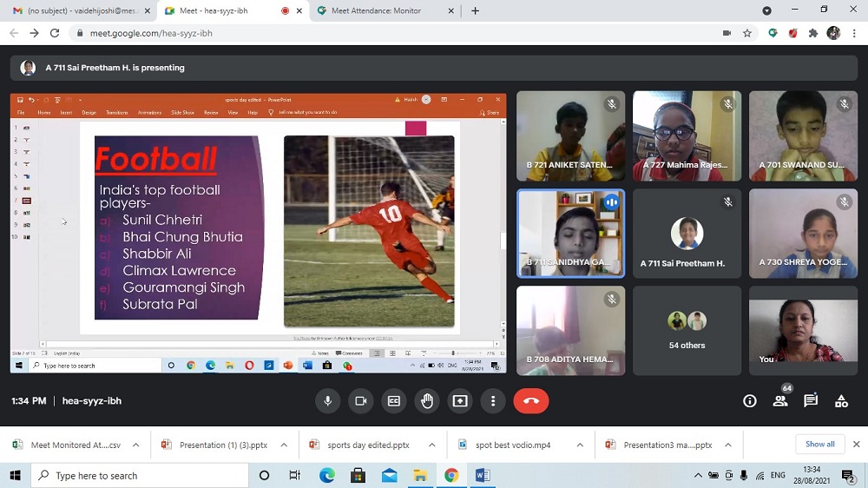The image size is (868, 488).
Task: Turn the camera on or off
Action: click(360, 401)
